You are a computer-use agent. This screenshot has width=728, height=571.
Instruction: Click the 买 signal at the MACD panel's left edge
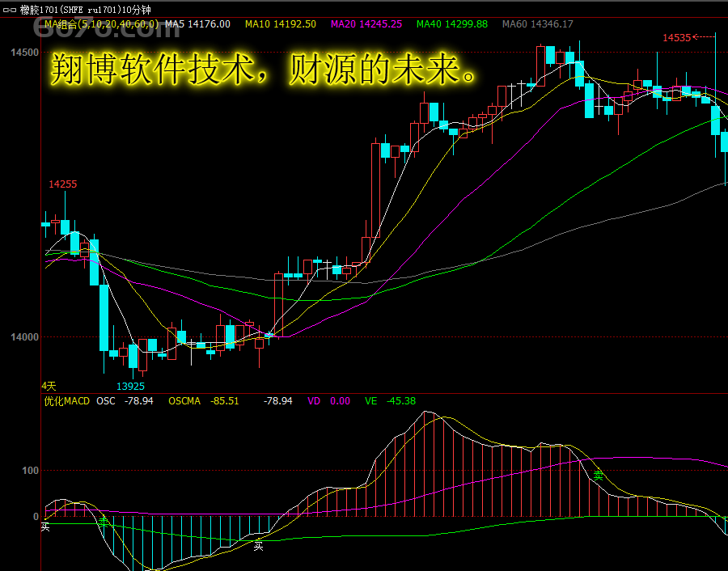coord(45,527)
